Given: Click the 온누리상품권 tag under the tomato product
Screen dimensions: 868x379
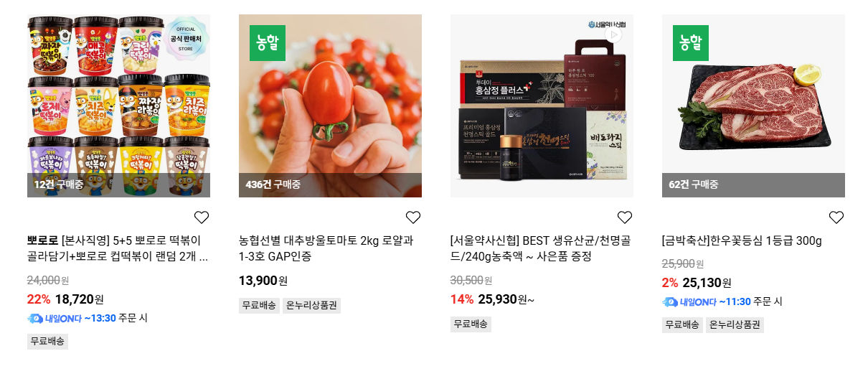Looking at the screenshot, I should (311, 305).
